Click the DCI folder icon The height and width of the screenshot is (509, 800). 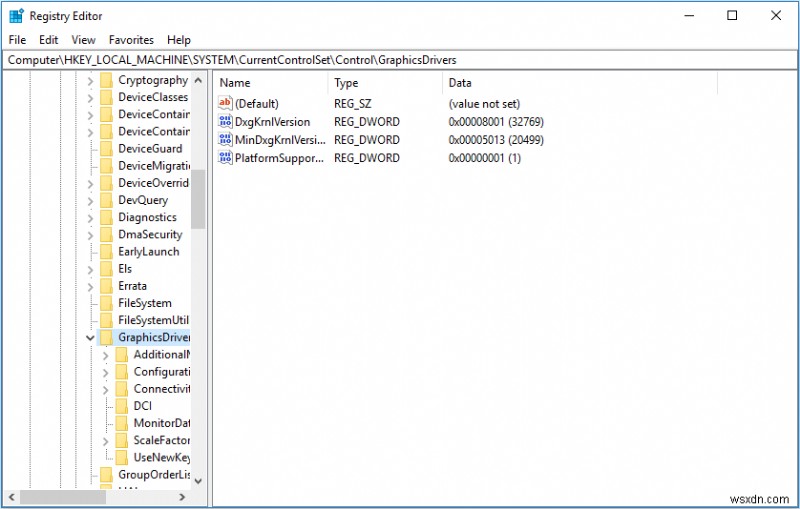click(x=121, y=405)
